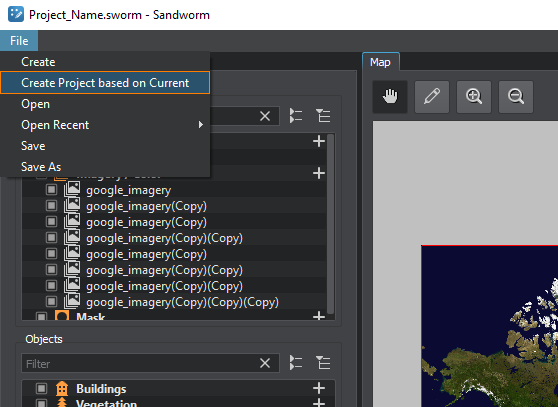Select the hand pan tool
The image size is (558, 407).
pos(390,97)
